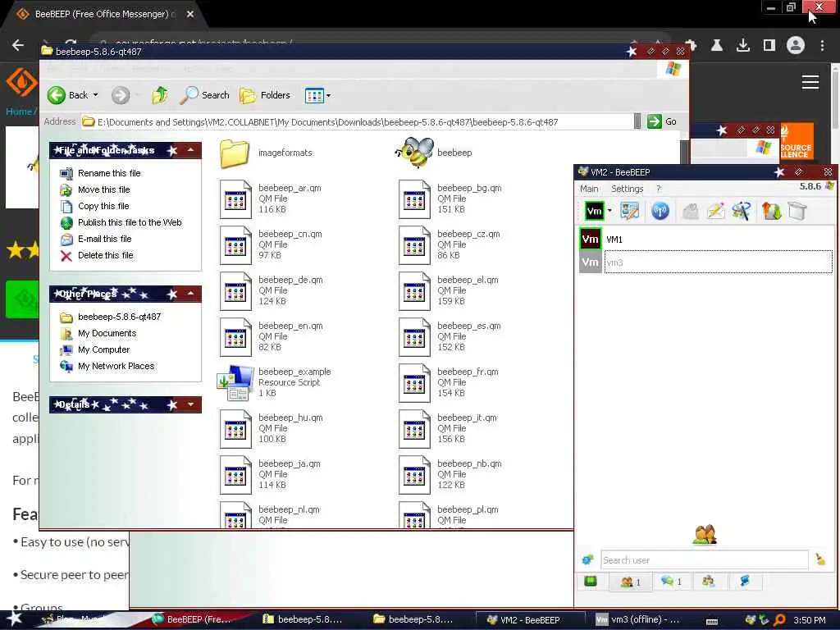Open the Settings menu in BeeBEEP

click(x=628, y=189)
